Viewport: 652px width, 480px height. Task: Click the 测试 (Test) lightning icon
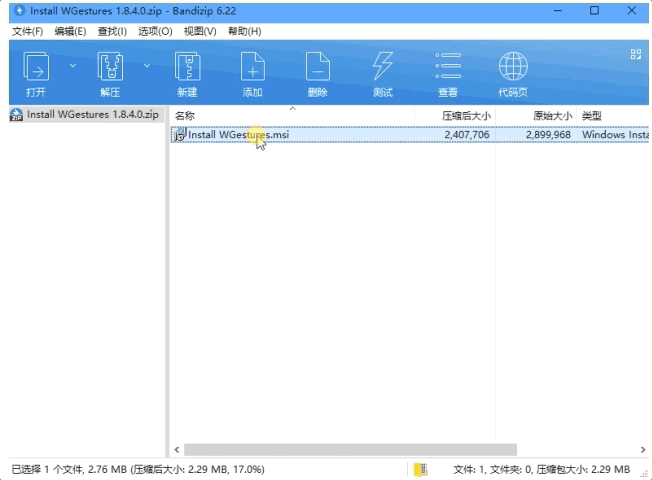click(383, 66)
